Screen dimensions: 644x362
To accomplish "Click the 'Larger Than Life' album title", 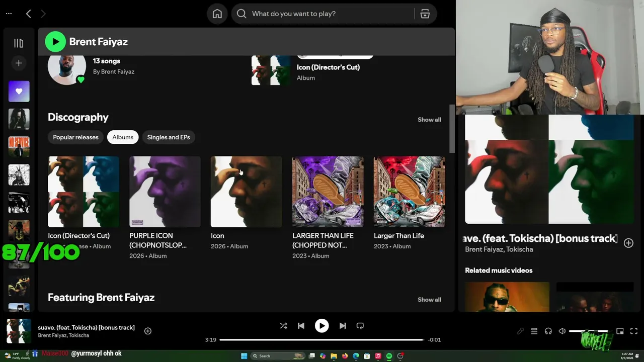I will point(399,236).
